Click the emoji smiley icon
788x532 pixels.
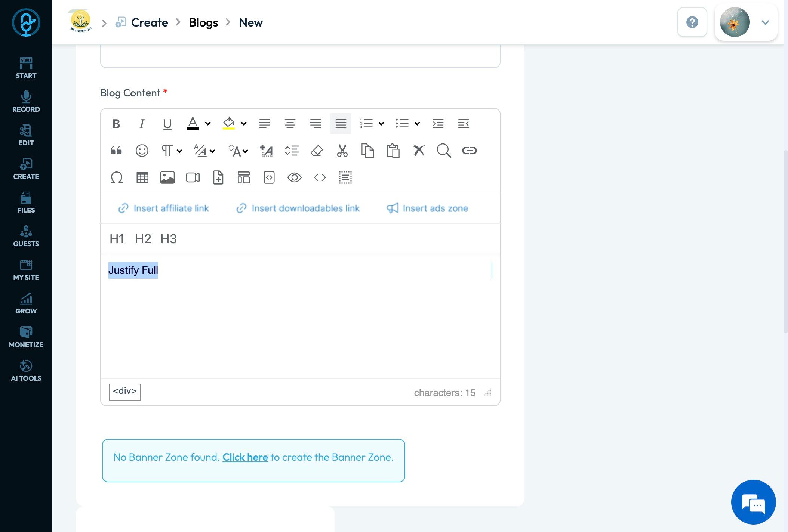[142, 151]
